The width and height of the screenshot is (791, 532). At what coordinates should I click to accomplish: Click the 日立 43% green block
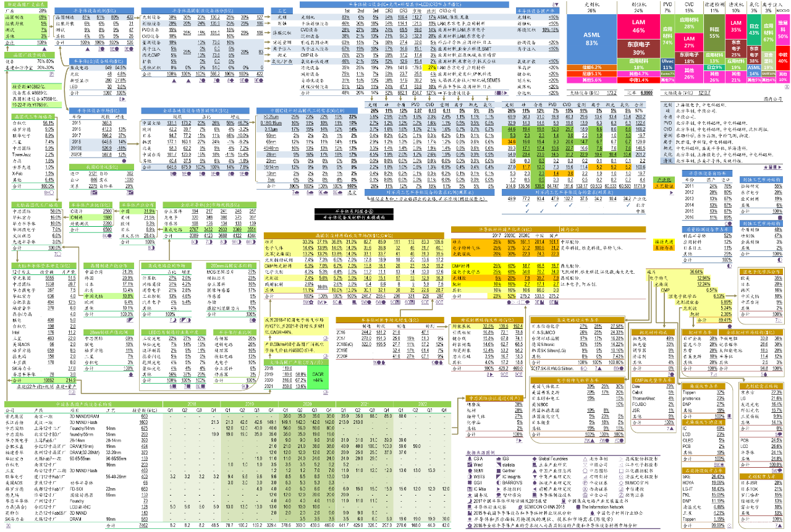point(754,30)
